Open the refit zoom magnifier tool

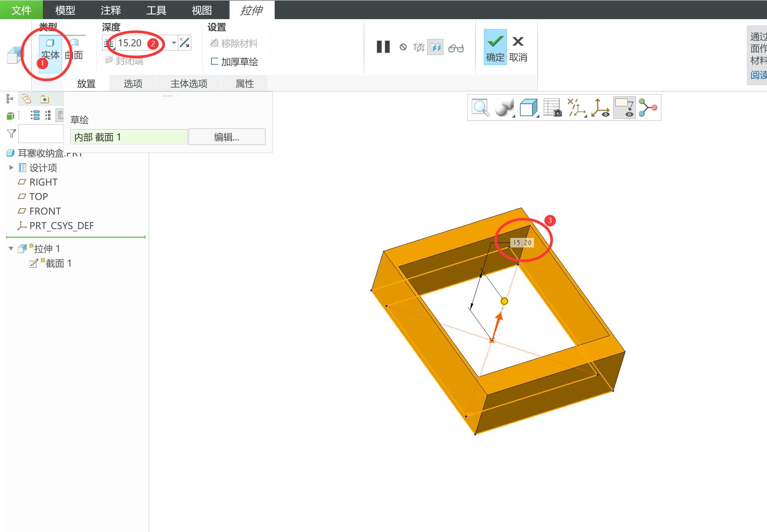tap(480, 108)
